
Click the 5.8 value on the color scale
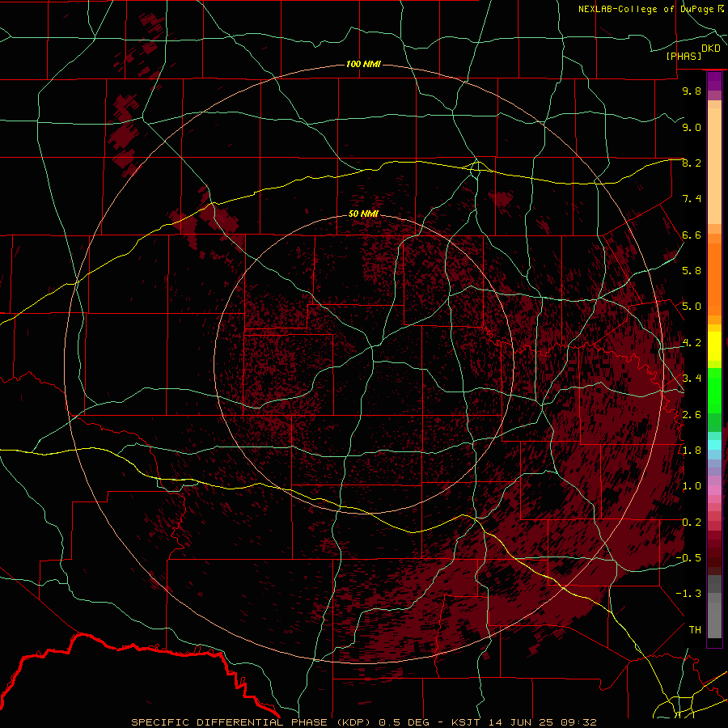tap(692, 271)
